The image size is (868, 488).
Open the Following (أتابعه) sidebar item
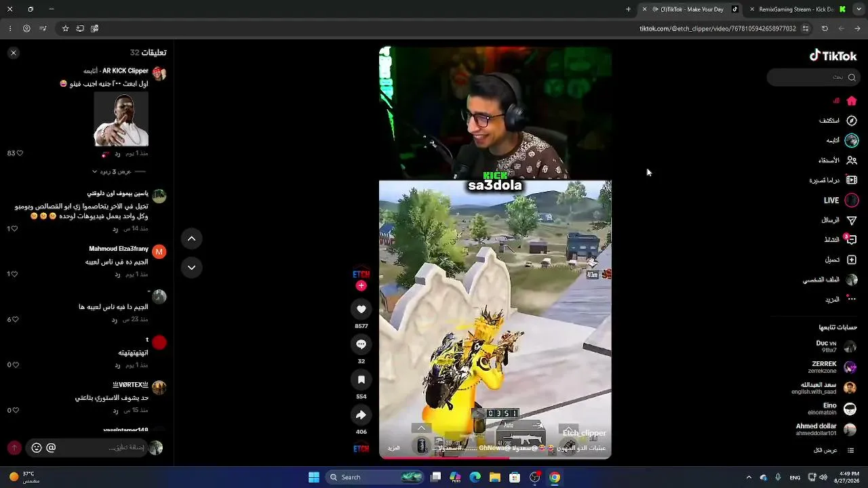point(842,140)
